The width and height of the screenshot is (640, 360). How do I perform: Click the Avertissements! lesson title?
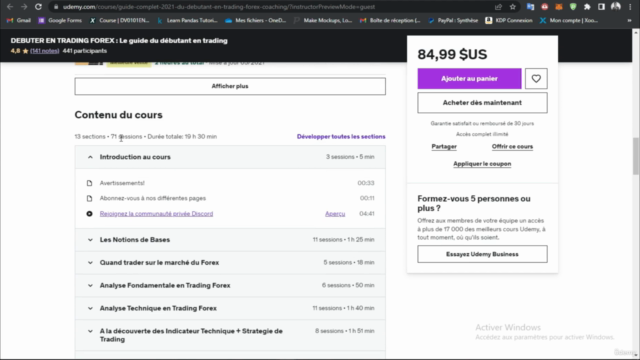(x=122, y=183)
